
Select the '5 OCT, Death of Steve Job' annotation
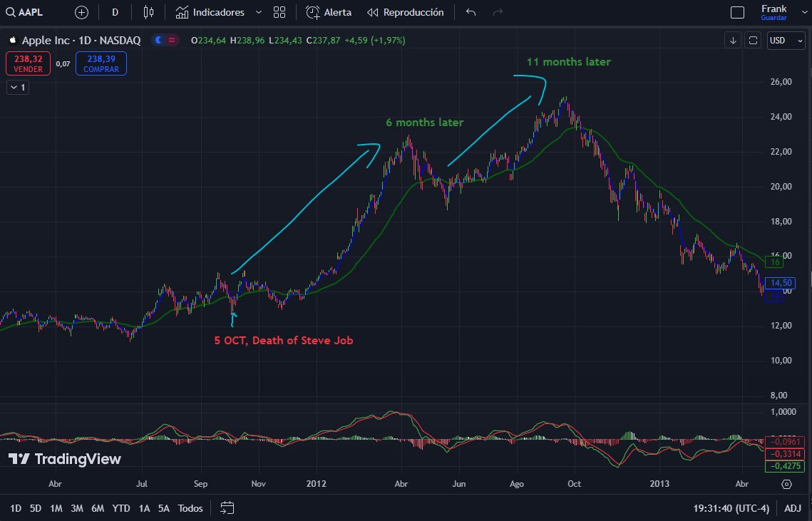click(284, 340)
